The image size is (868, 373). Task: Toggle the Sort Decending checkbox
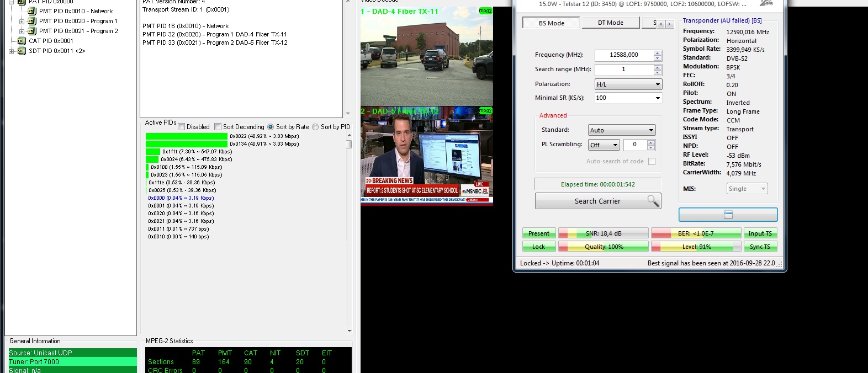coord(218,127)
